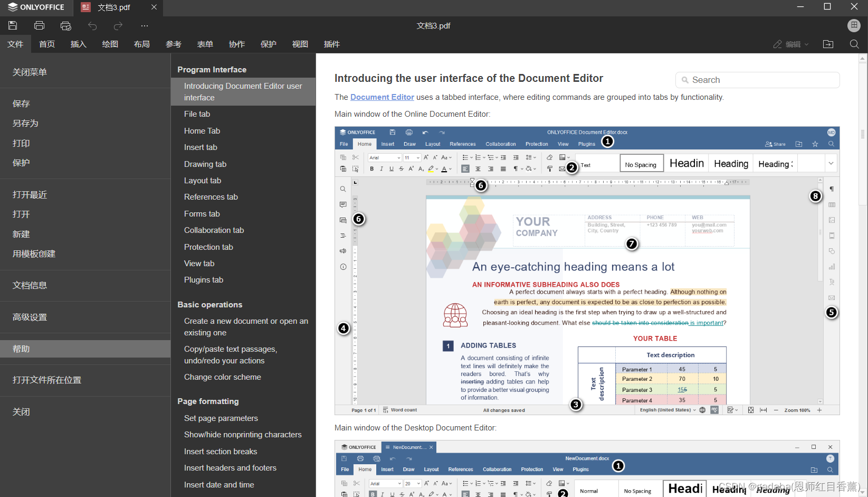Switch to the 协作 collaboration tab
Image resolution: width=868 pixels, height=497 pixels.
237,44
